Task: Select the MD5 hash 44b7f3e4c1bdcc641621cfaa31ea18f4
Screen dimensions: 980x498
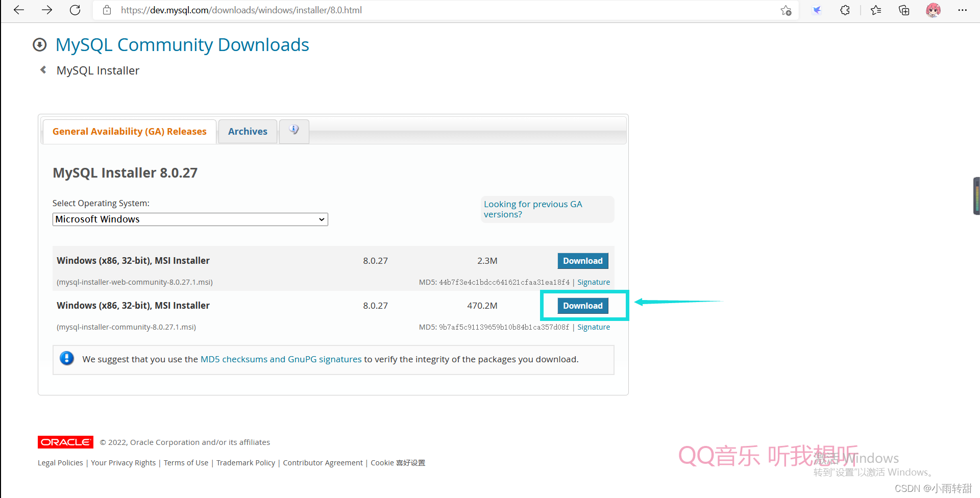Action: tap(504, 282)
